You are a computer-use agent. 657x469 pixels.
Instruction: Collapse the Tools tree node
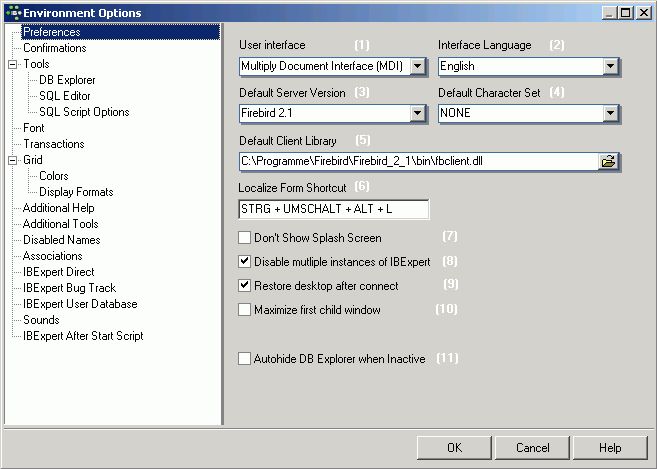tap(12, 64)
